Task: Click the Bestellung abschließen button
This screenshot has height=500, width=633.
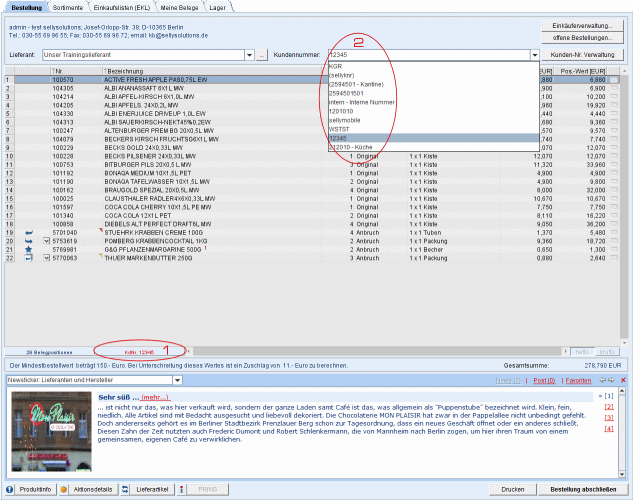Action: (584, 489)
